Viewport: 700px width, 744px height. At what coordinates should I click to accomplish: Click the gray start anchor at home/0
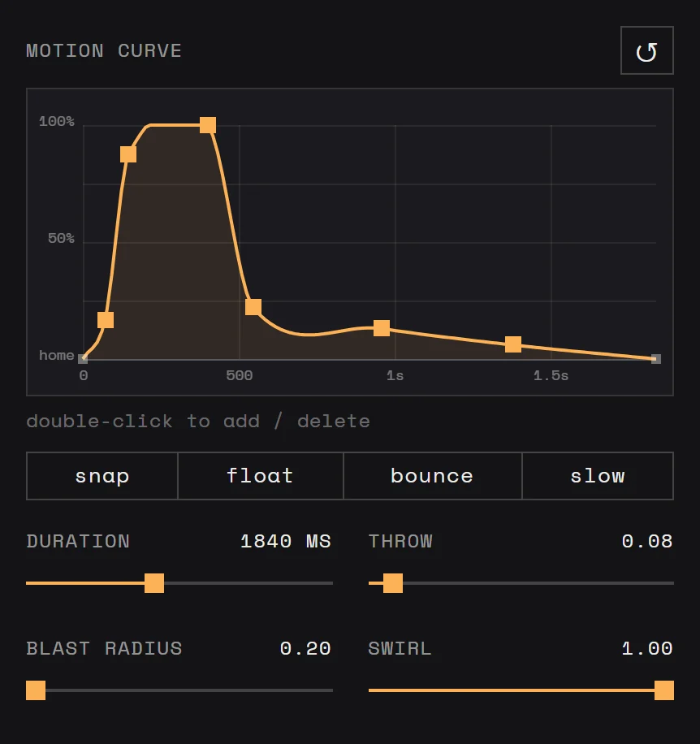coord(83,359)
